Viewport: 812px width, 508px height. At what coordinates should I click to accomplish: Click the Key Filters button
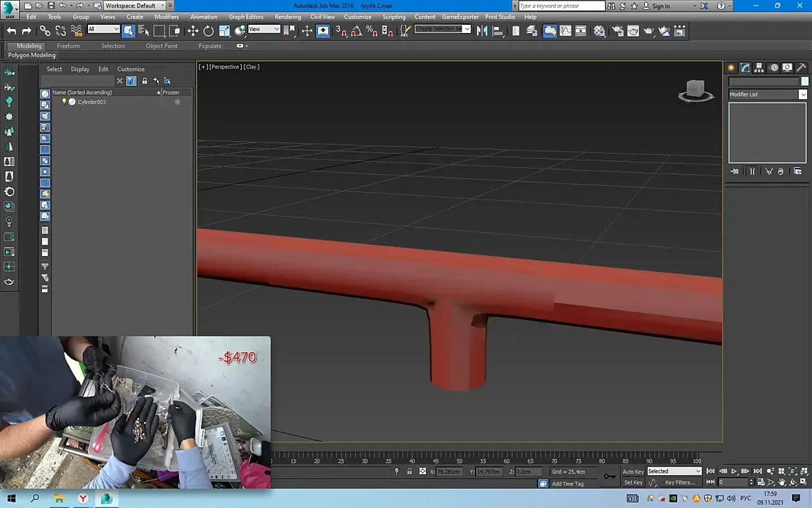[680, 483]
